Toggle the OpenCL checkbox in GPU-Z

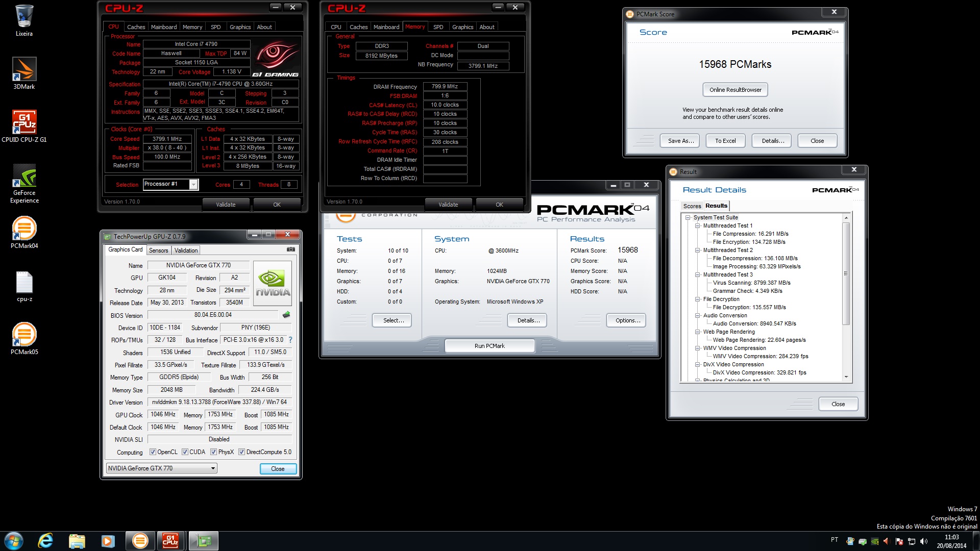click(153, 452)
